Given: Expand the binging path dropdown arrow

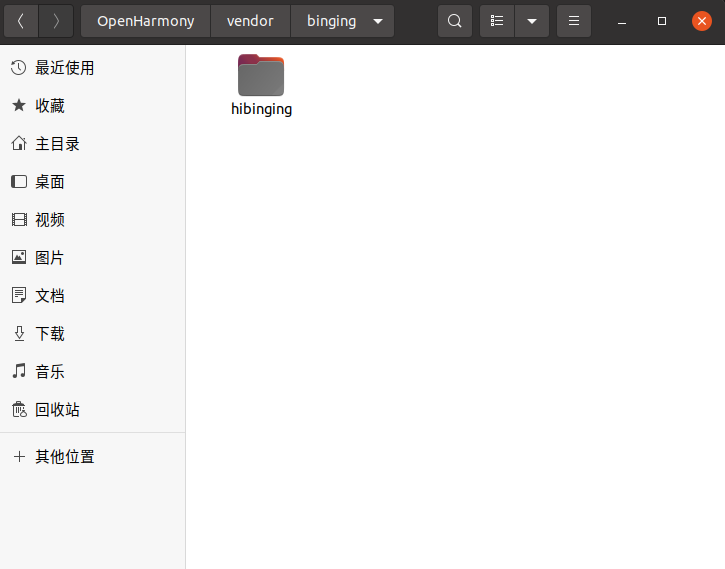Looking at the screenshot, I should 377,21.
